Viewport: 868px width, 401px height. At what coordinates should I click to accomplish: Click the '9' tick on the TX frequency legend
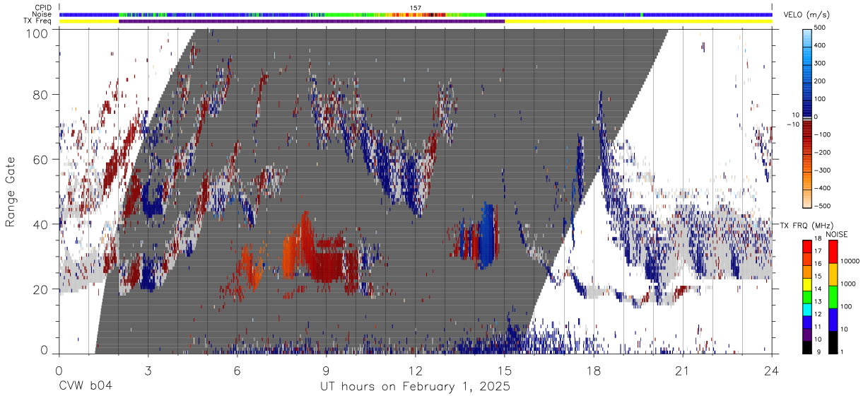pos(819,354)
